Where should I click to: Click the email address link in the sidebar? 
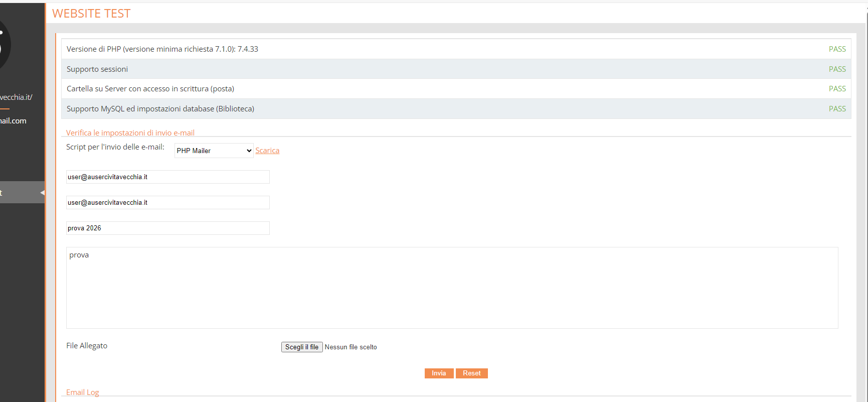click(x=14, y=121)
